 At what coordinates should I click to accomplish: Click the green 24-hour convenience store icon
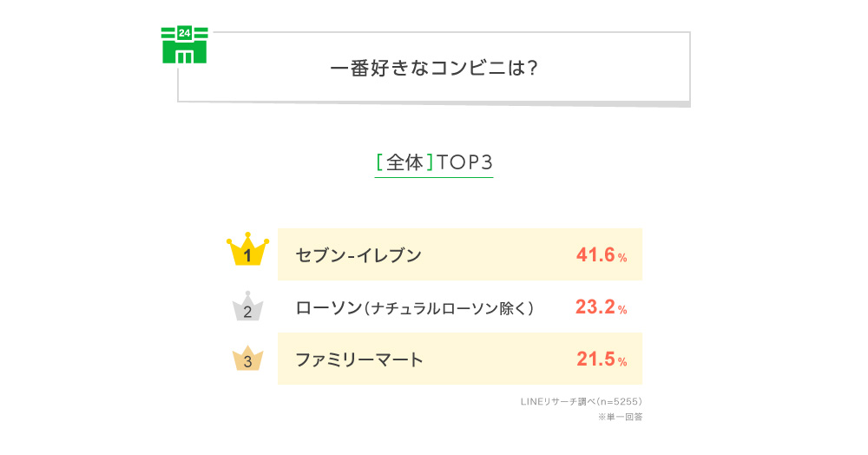pyautogui.click(x=184, y=45)
